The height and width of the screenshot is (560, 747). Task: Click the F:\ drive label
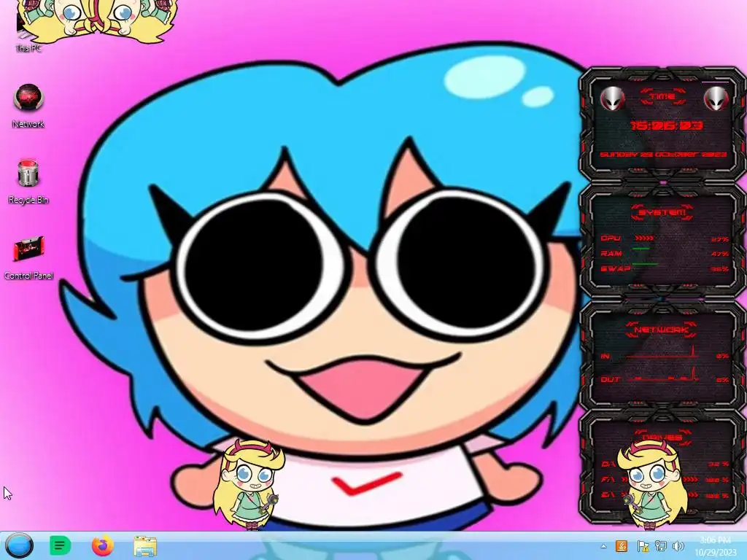coord(608,480)
